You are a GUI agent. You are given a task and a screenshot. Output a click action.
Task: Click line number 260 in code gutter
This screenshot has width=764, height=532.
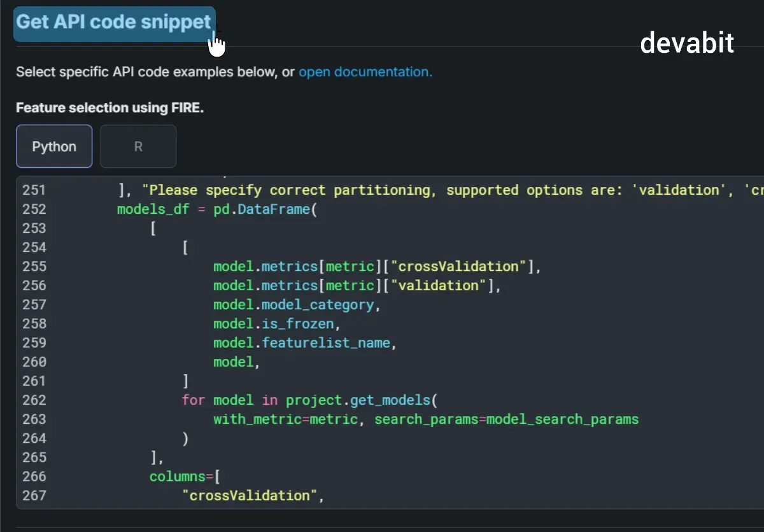pos(34,361)
